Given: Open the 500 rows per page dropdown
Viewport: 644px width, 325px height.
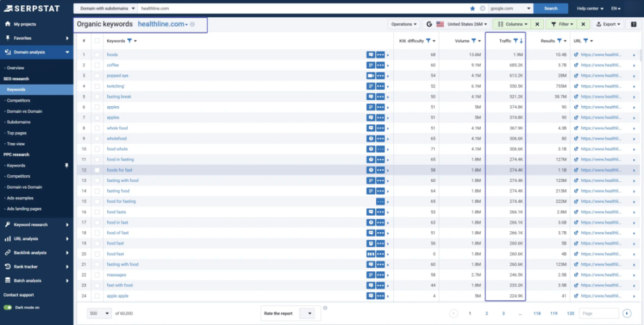Looking at the screenshot, I should pyautogui.click(x=100, y=313).
